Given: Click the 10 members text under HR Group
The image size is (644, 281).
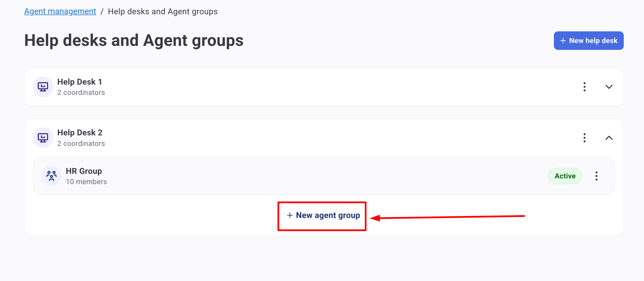Looking at the screenshot, I should [x=86, y=182].
